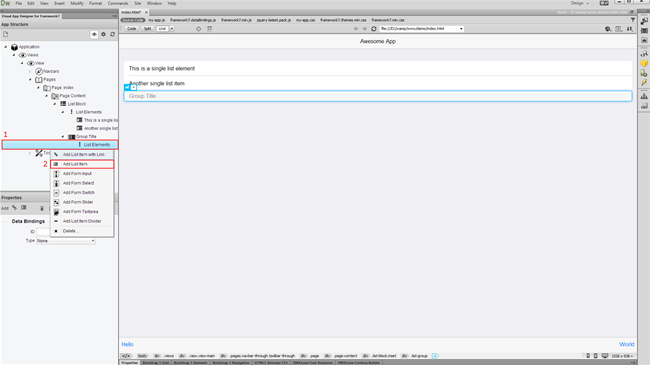The image size is (650, 365).
Task: Click the Hello link in bottom toolbar
Action: click(x=127, y=344)
